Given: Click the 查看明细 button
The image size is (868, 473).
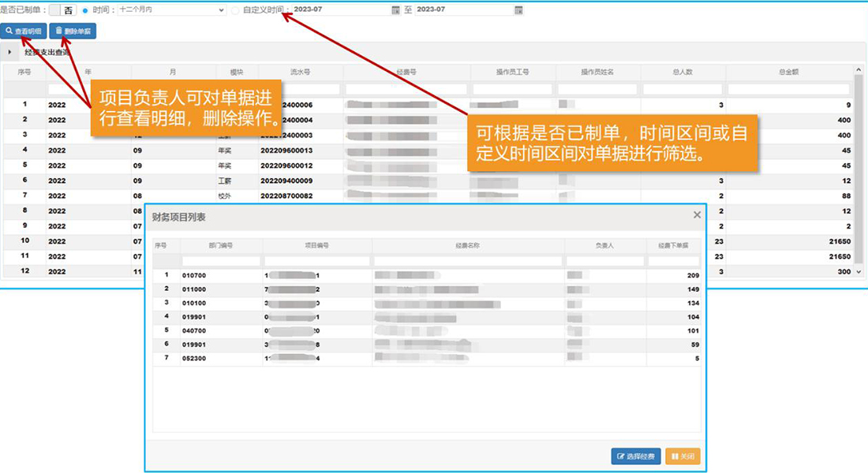Looking at the screenshot, I should pos(24,32).
